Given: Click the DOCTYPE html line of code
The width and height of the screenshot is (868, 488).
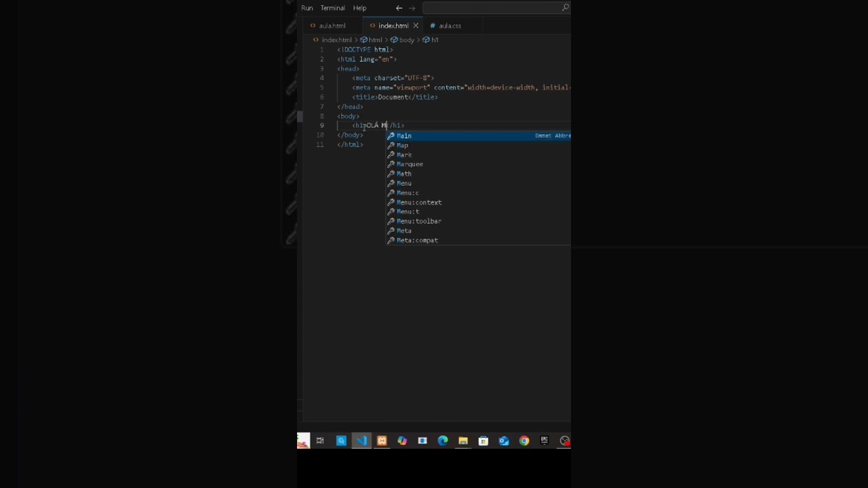Looking at the screenshot, I should [365, 49].
